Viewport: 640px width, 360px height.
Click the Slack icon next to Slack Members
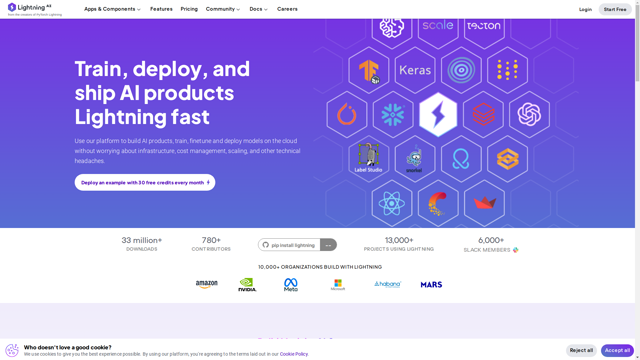click(x=516, y=250)
